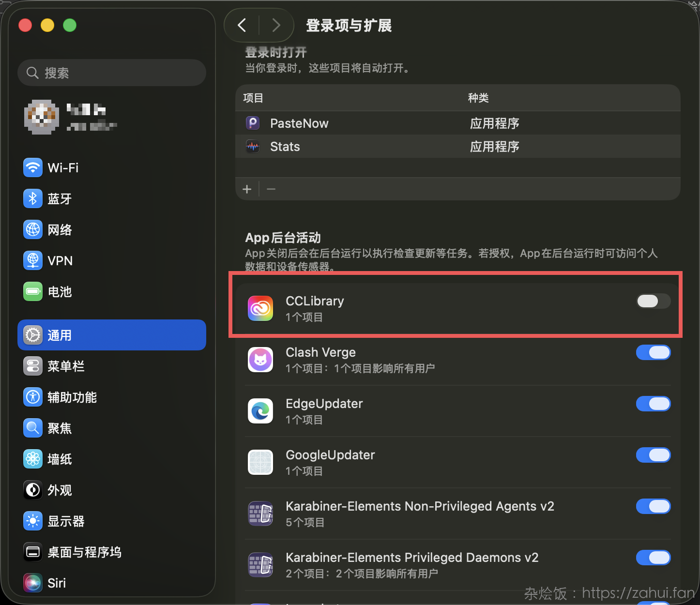Image resolution: width=700 pixels, height=605 pixels.
Task: Select the Stats row in login items
Action: click(458, 146)
